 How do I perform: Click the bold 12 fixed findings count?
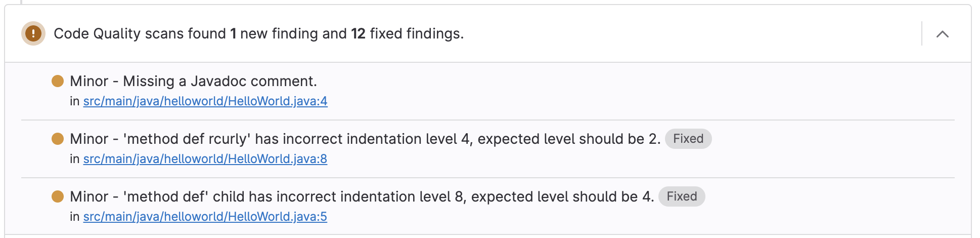[x=358, y=34]
